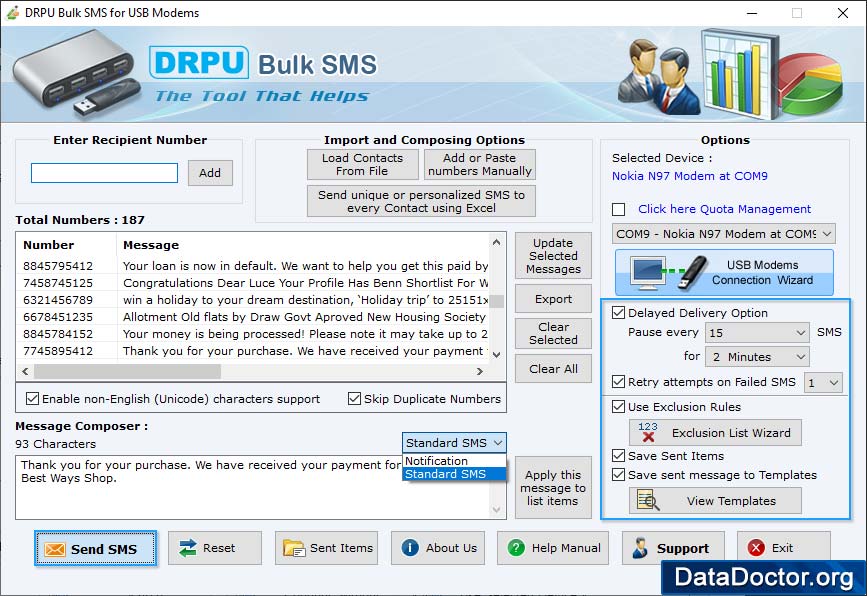
Task: Click into the recipient number input field
Action: tap(105, 172)
